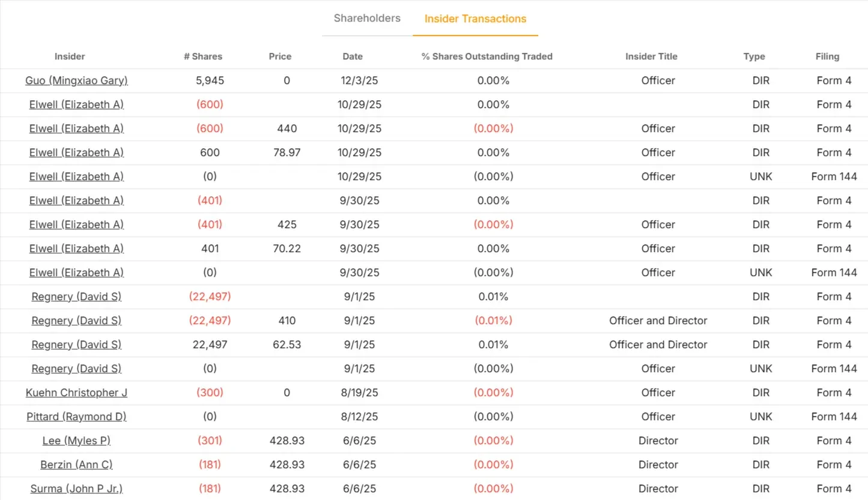Click the # Shares column header
The width and height of the screenshot is (868, 500).
click(203, 56)
